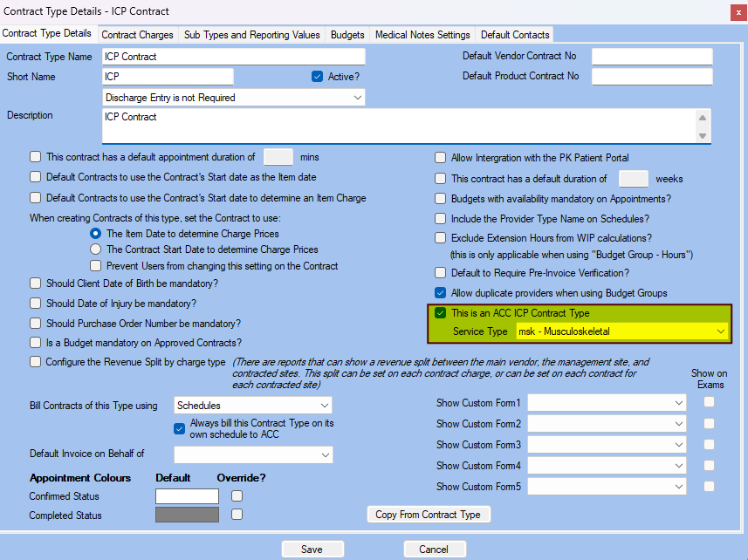Check Budgets with availability mandatory on Appointments
The image size is (748, 560).
[x=440, y=199]
